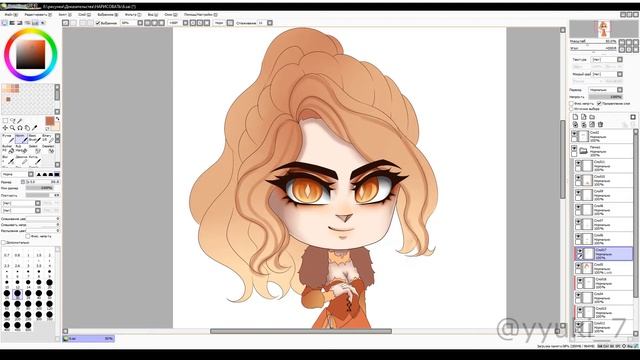Screen dimensions: 640x360
Task: Hide the Слой10 layer eye
Action: click(x=578, y=178)
